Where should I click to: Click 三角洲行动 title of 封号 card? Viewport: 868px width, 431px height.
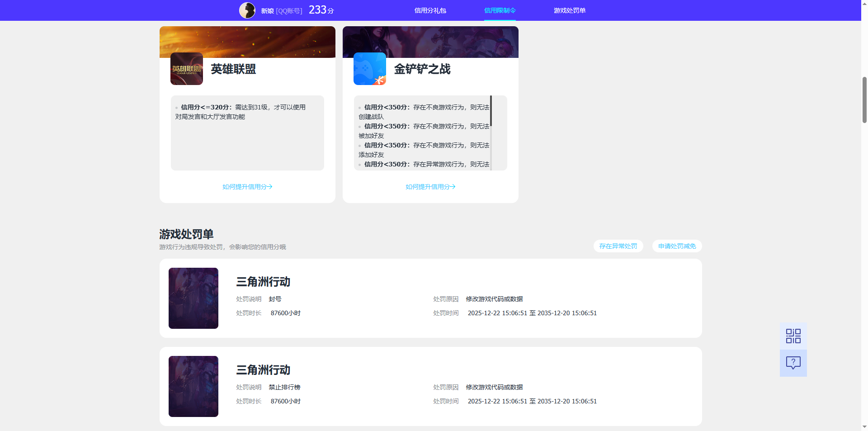(263, 282)
